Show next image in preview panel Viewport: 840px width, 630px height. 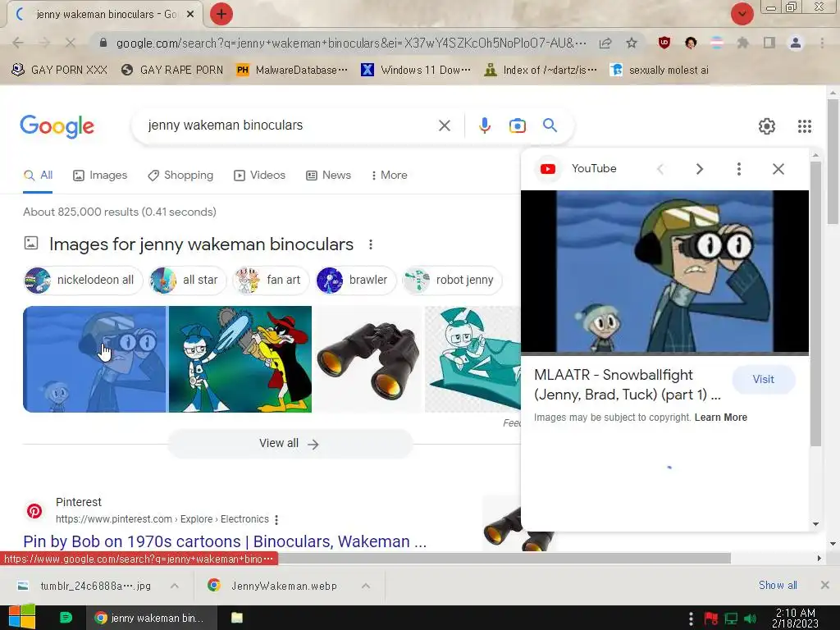[700, 169]
